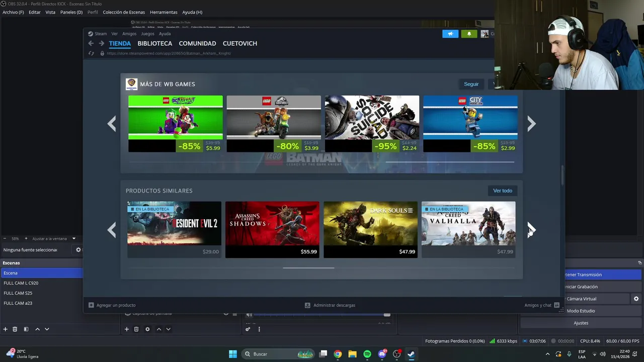
Task: Open OBS Ayuda menu
Action: pos(192,12)
